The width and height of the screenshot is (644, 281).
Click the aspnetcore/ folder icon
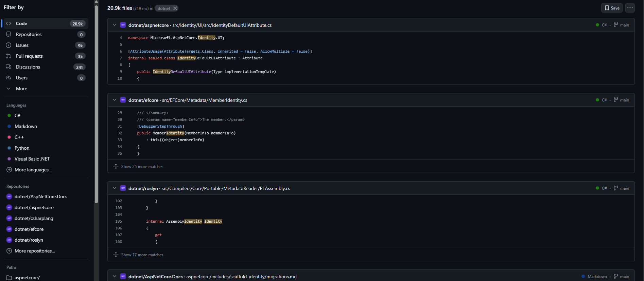click(x=9, y=278)
